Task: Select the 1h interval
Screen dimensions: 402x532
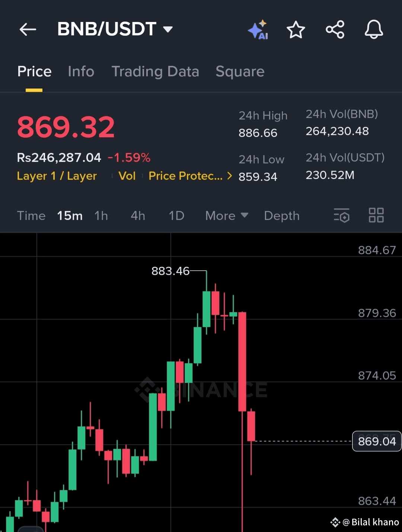Action: 101,216
